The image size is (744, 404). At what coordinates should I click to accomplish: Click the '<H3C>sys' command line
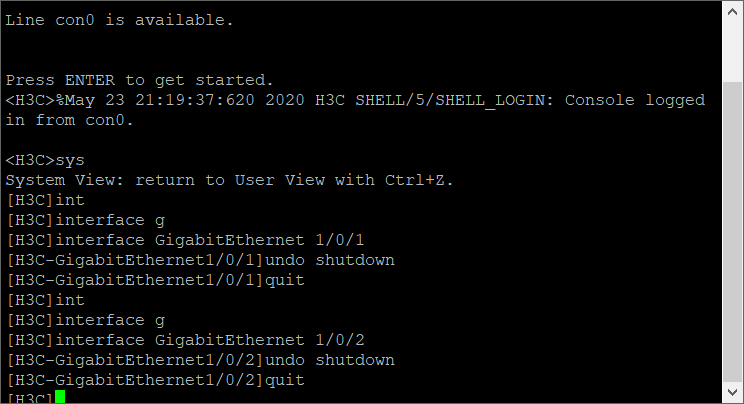pyautogui.click(x=45, y=160)
